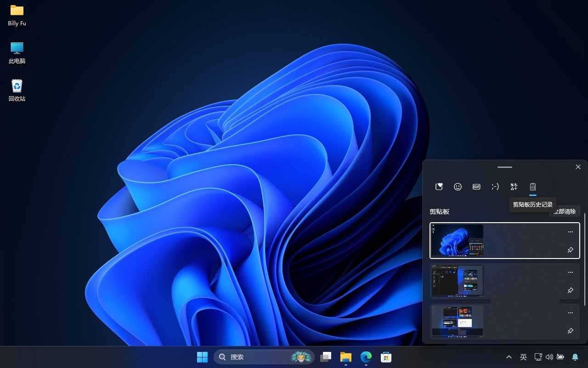Image resolution: width=588 pixels, height=368 pixels.
Task: Click the 英 input method indicator
Action: (x=523, y=357)
